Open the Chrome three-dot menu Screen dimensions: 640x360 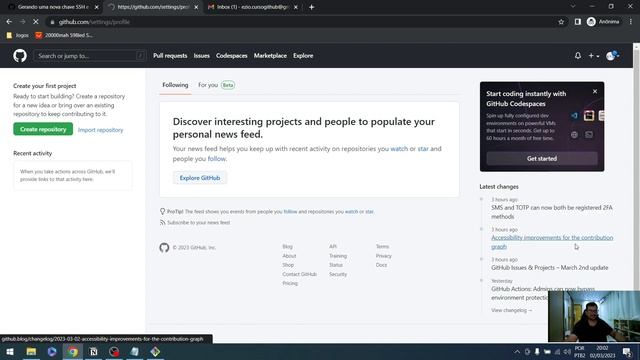[x=631, y=22]
